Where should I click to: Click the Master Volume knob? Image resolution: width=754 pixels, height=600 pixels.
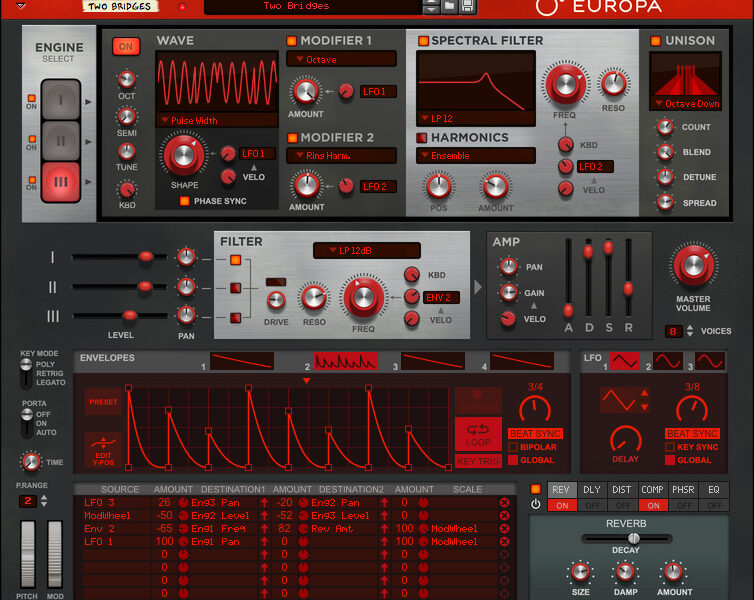[x=693, y=266]
